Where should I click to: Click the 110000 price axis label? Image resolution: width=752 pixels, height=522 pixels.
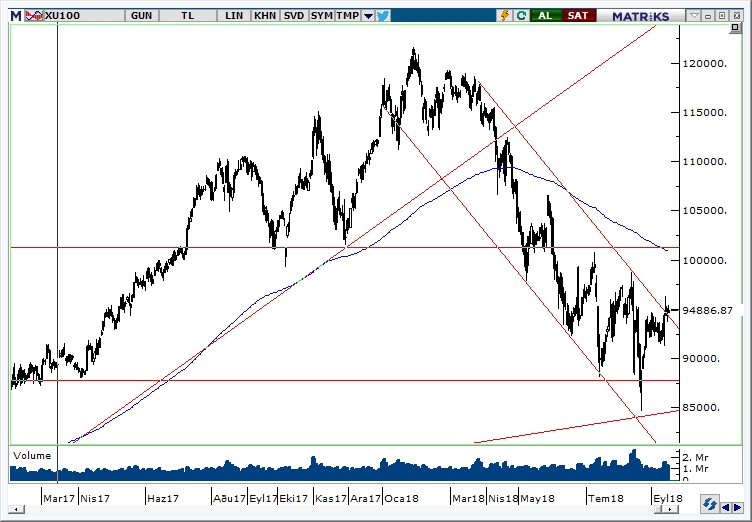tap(705, 162)
